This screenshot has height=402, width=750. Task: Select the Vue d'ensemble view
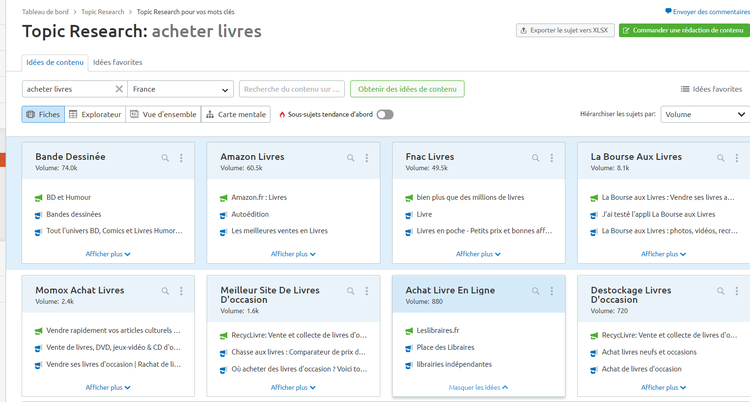click(164, 114)
